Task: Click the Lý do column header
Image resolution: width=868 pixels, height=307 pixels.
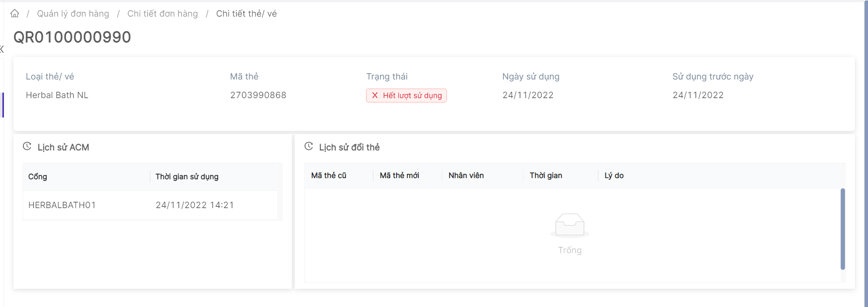Action: [x=614, y=175]
